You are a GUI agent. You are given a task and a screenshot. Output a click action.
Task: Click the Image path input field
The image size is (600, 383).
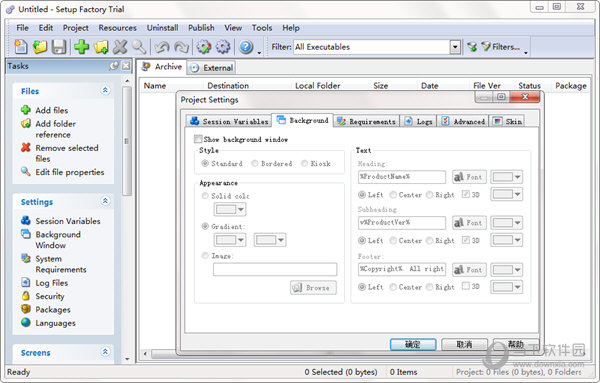(275, 269)
